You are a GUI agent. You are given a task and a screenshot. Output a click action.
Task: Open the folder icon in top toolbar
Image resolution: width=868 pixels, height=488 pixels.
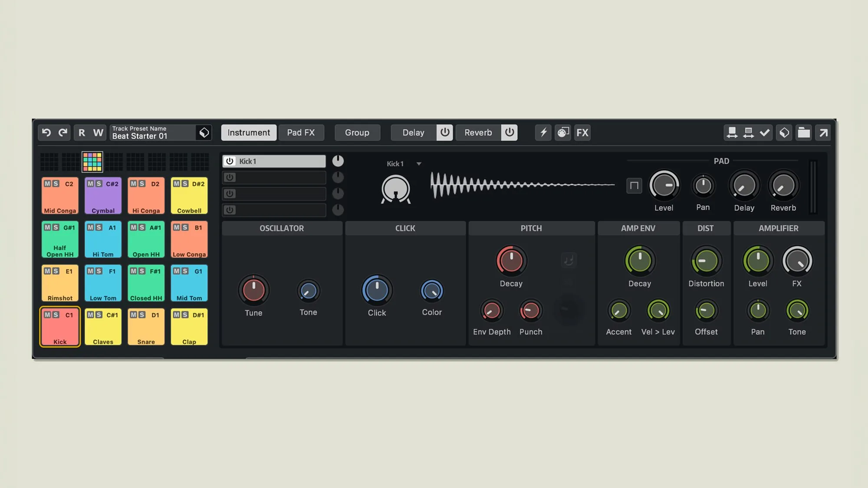pos(804,133)
